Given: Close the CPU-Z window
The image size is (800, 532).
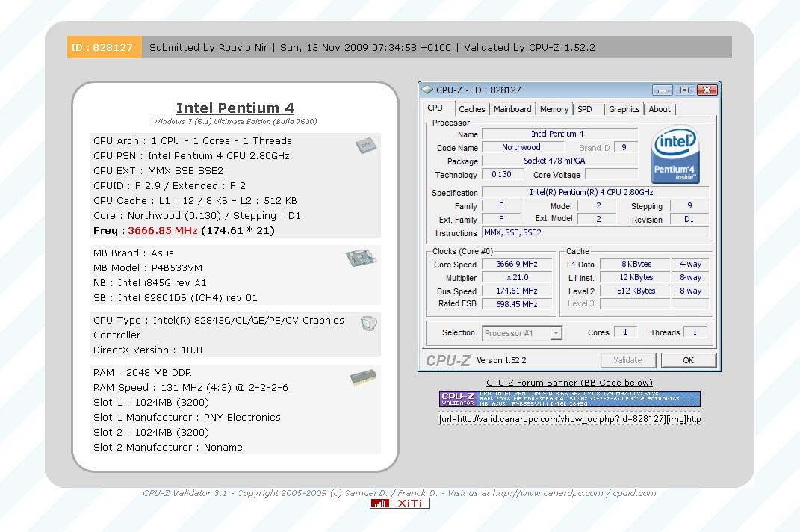Looking at the screenshot, I should click(707, 90).
